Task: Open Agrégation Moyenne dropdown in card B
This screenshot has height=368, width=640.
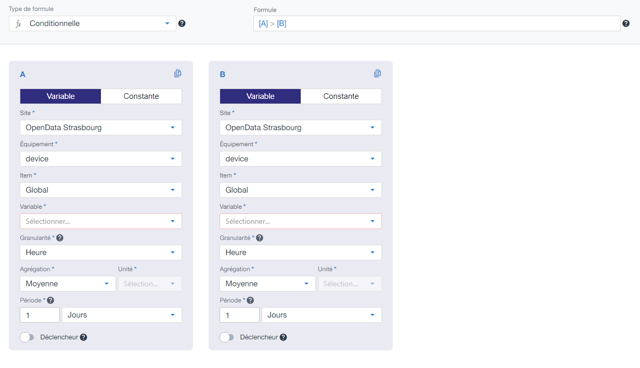Action: [x=267, y=284]
